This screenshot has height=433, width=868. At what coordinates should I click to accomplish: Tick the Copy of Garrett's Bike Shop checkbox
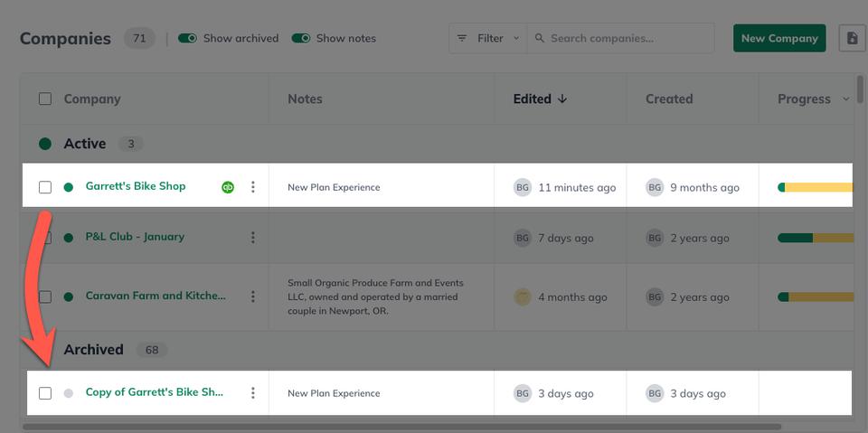pos(45,393)
